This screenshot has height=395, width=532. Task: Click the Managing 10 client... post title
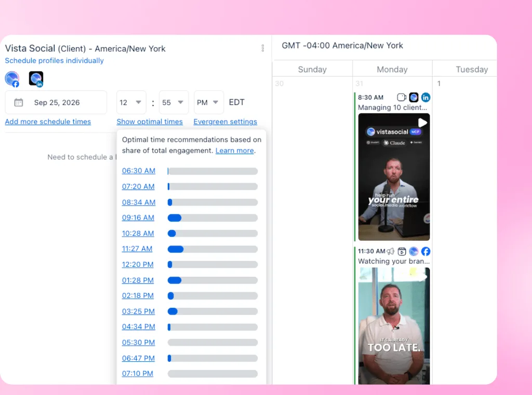(392, 107)
